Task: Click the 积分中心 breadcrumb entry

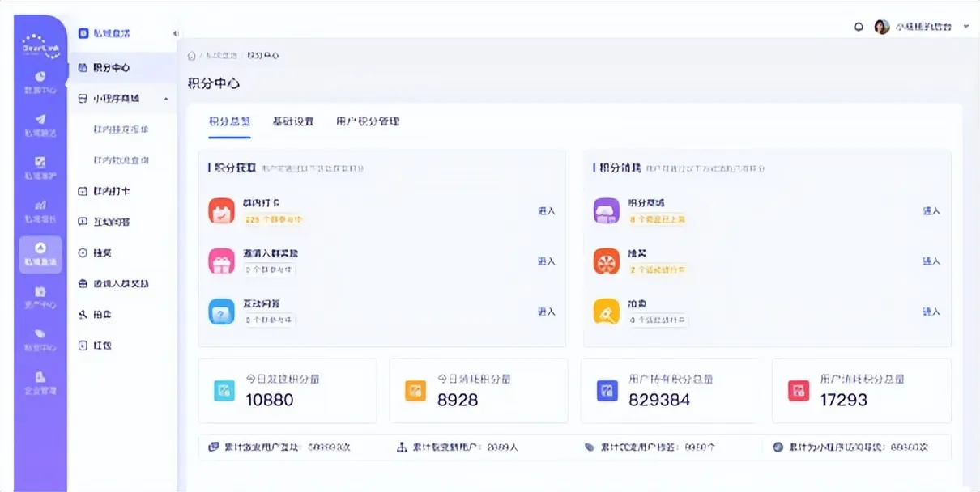Action: pyautogui.click(x=263, y=56)
